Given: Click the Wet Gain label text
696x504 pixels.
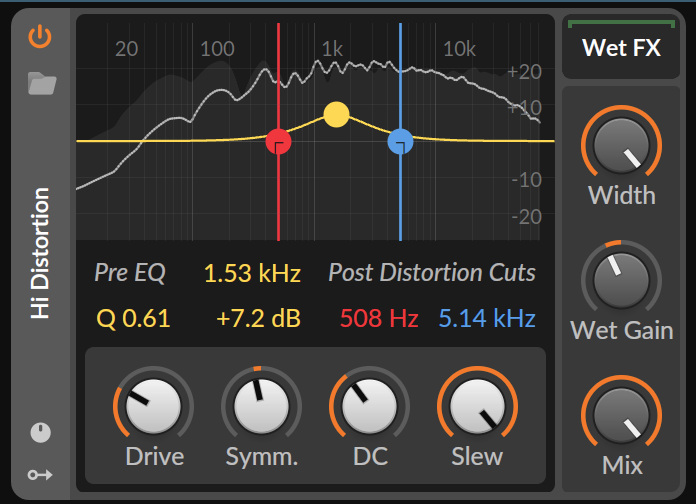Looking at the screenshot, I should 621,331.
